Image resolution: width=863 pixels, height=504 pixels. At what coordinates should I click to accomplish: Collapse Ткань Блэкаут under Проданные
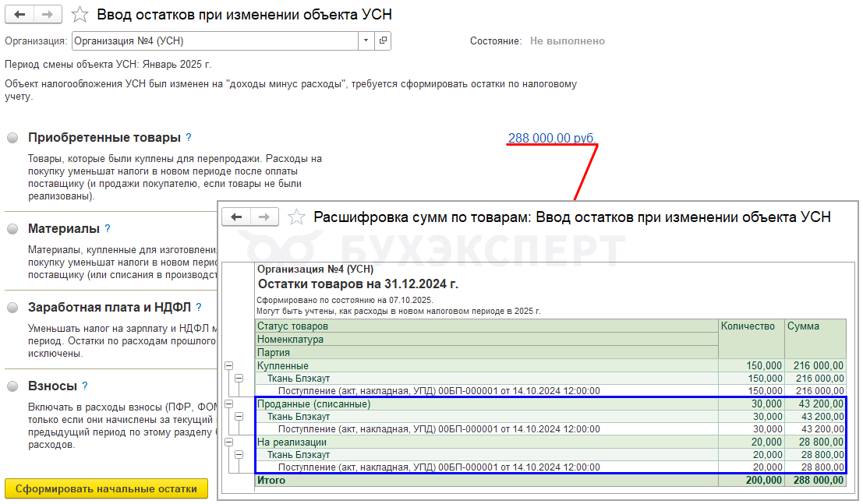[239, 417]
